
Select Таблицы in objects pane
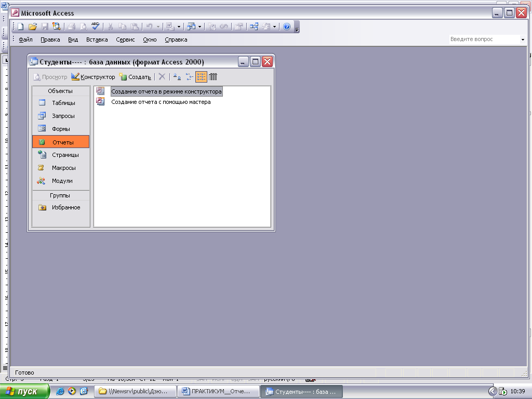tap(61, 103)
